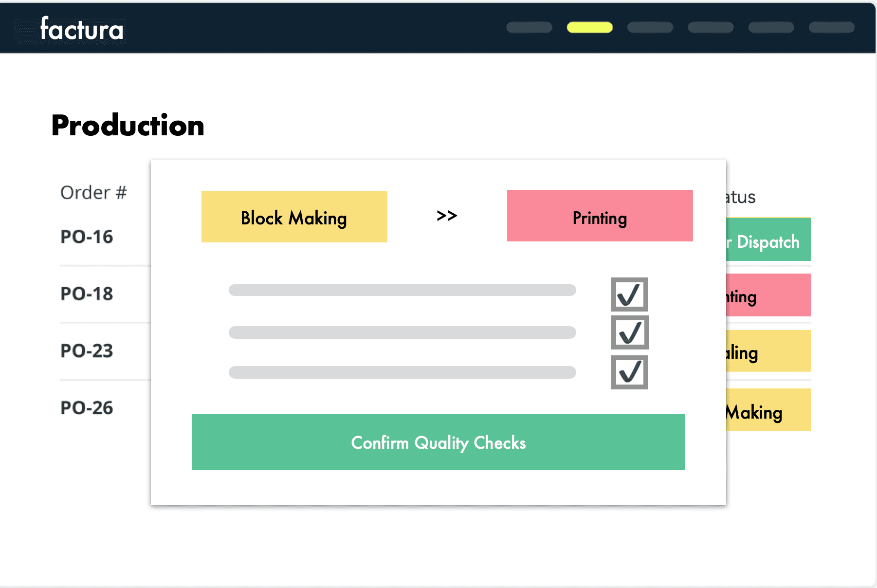The width and height of the screenshot is (877, 588).
Task: Toggle the first quality check checkbox
Action: (629, 294)
